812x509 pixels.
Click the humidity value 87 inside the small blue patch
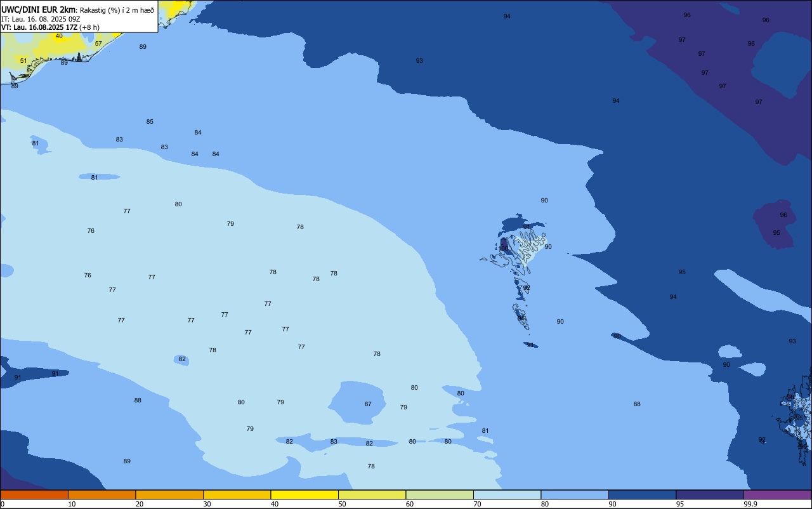click(368, 404)
